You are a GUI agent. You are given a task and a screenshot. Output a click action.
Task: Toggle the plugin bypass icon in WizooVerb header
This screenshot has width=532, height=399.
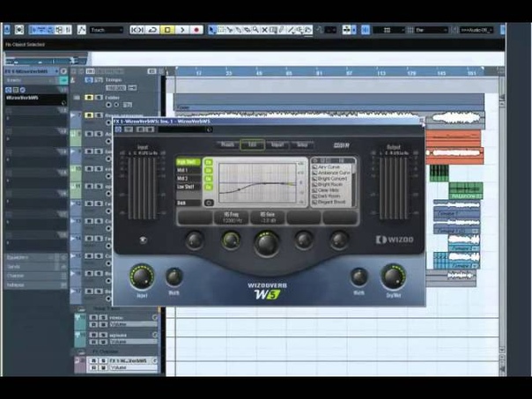118,129
